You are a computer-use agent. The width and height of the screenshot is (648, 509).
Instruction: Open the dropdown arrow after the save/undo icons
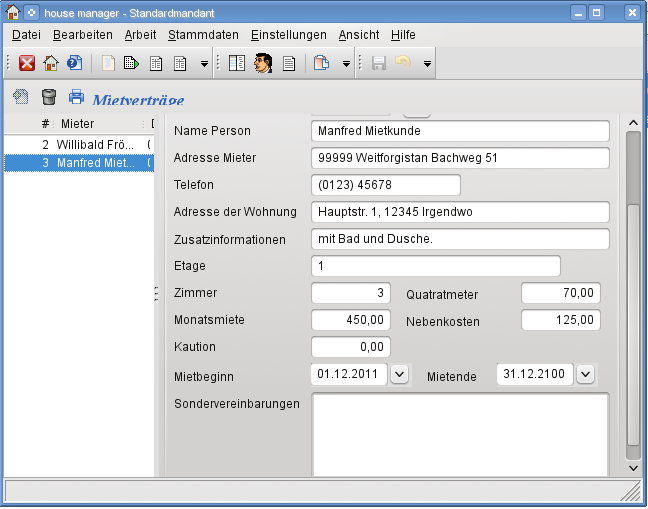427,64
